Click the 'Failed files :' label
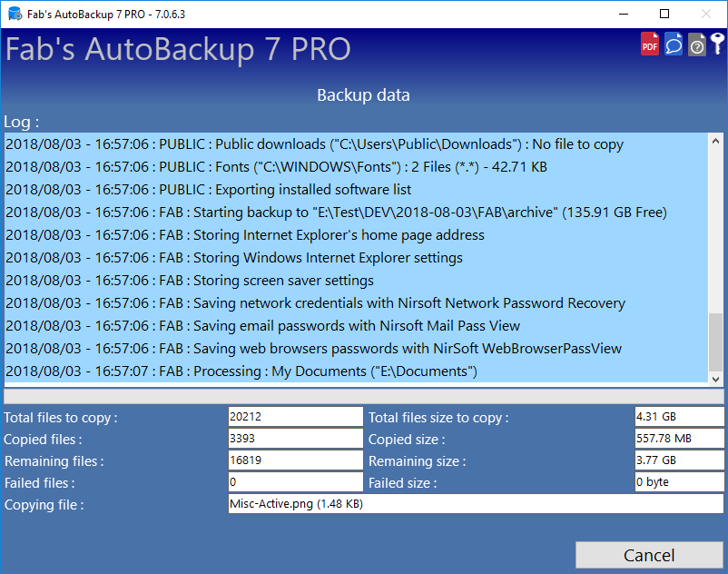Screen dimensions: 728x574 point(39,483)
